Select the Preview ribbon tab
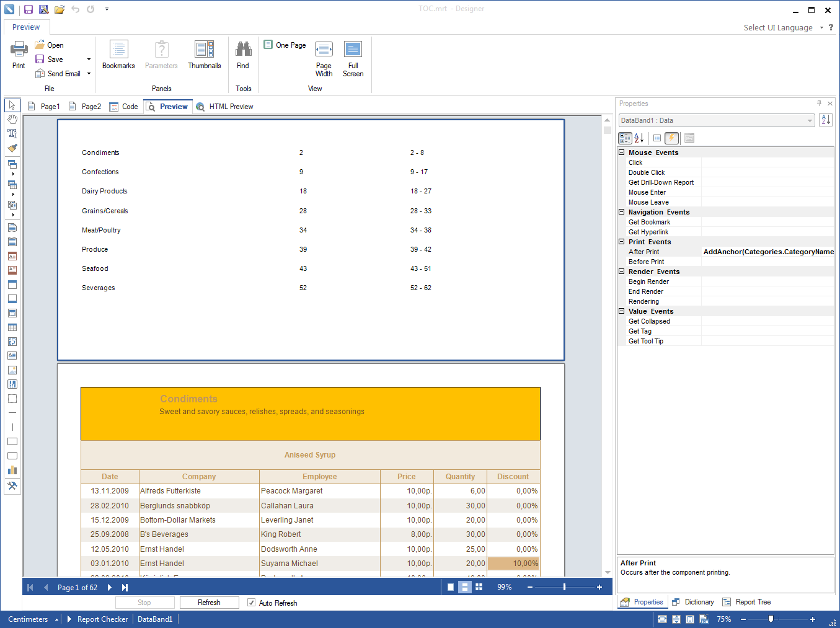840x628 pixels. click(x=26, y=27)
